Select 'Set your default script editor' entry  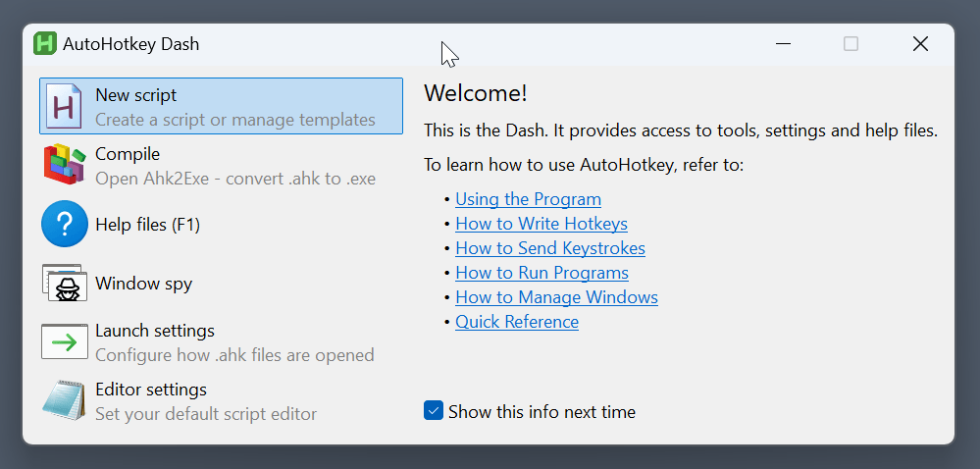click(x=205, y=413)
